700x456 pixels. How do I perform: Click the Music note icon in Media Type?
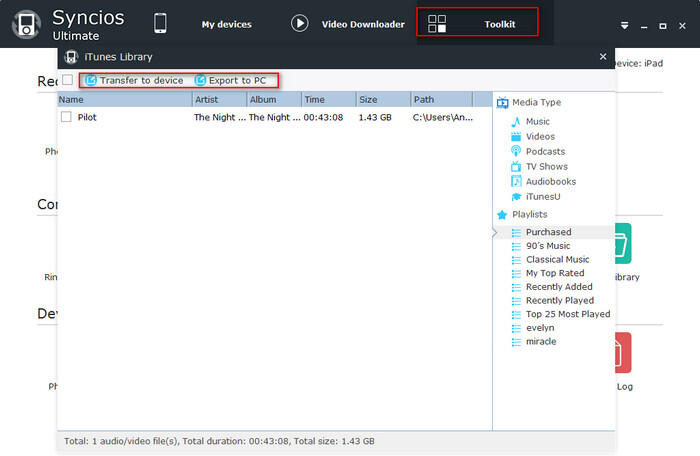pos(516,121)
